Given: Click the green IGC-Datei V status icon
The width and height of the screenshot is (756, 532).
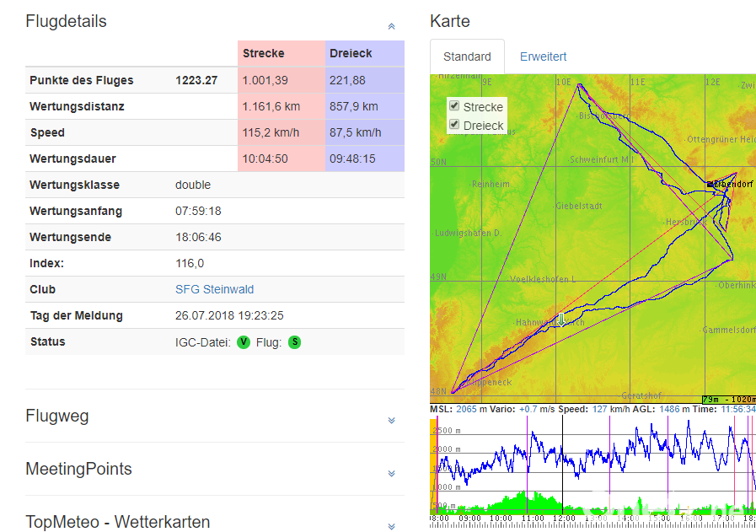Looking at the screenshot, I should click(x=244, y=342).
